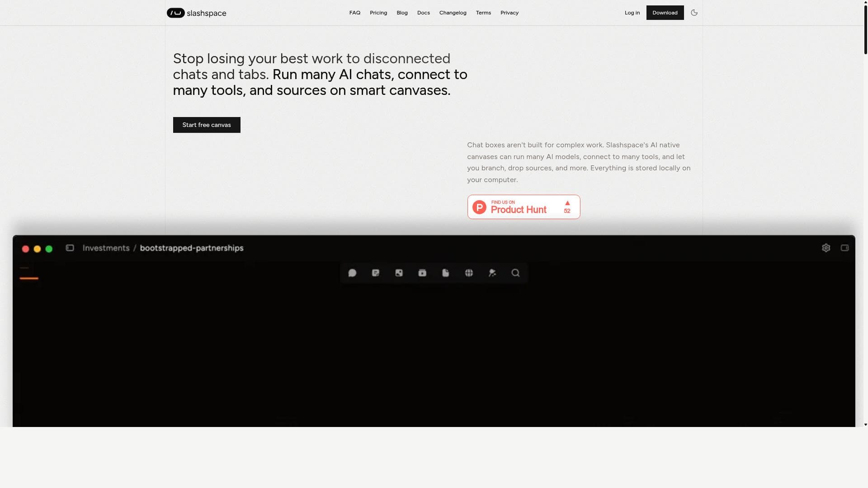
Task: Toggle the left sidebar icon beside Investments
Action: (70, 248)
